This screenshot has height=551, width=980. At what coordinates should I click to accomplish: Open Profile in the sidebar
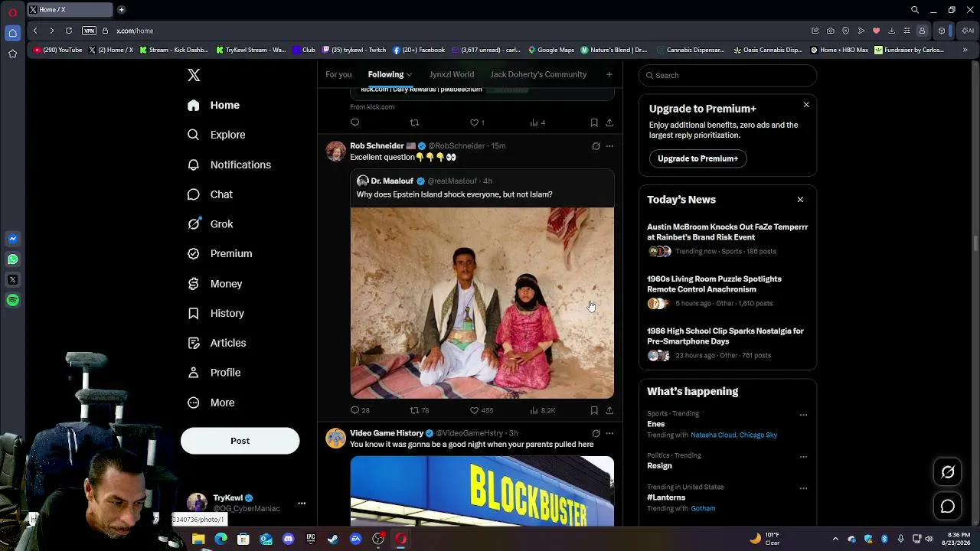(214, 373)
